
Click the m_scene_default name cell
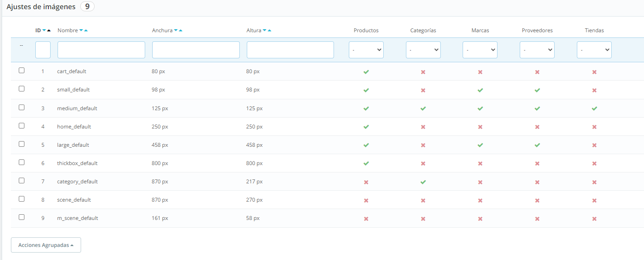click(78, 218)
